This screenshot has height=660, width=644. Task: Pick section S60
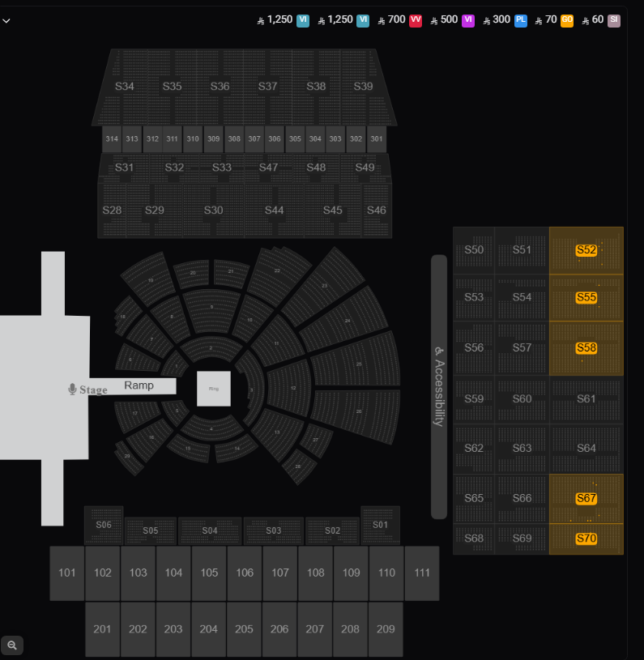(x=522, y=399)
